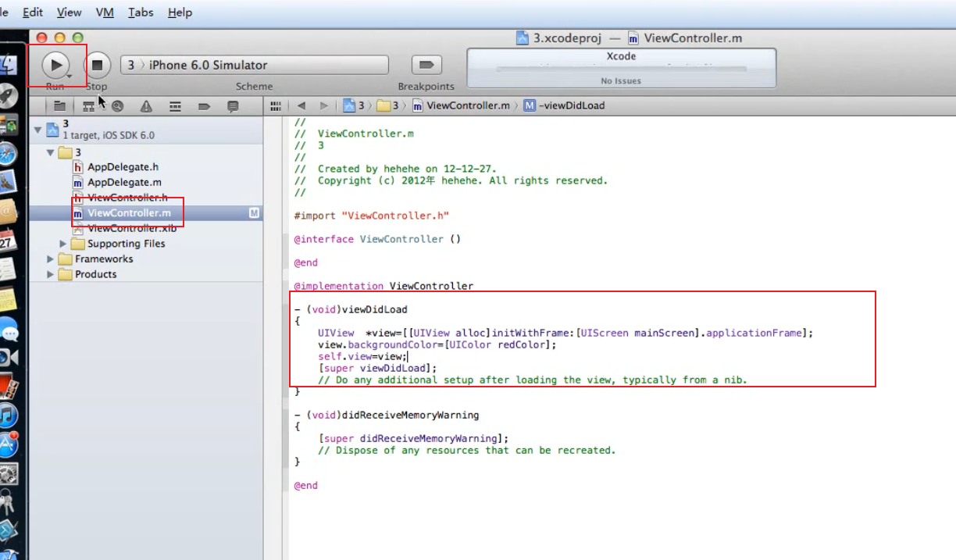Open the Log navigator
This screenshot has width=956, height=560.
point(233,105)
